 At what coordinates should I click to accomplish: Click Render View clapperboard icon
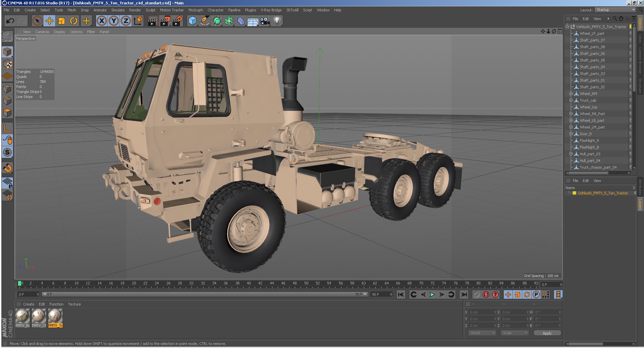(x=153, y=21)
